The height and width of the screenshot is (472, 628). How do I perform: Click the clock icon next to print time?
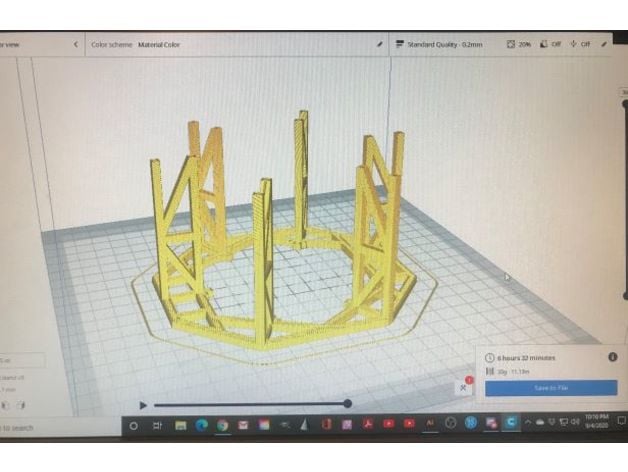pyautogui.click(x=489, y=358)
